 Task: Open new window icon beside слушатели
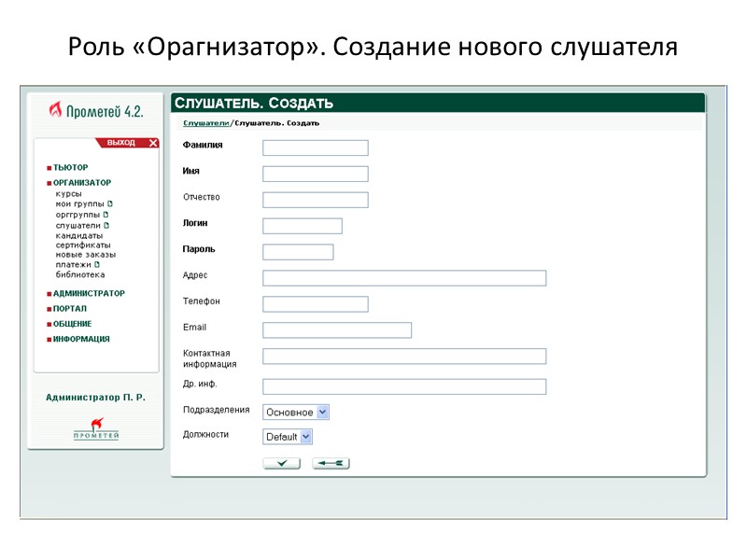(x=106, y=226)
